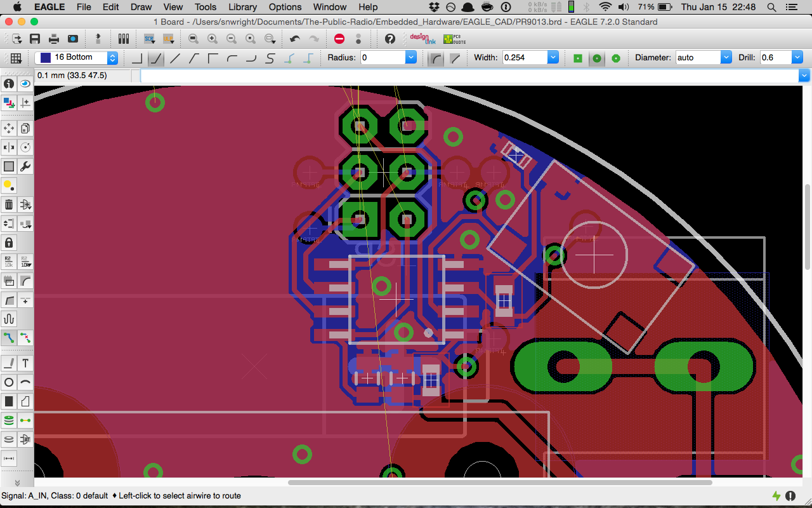Select the Polygon tool
The image size is (812, 508).
pyautogui.click(x=25, y=401)
